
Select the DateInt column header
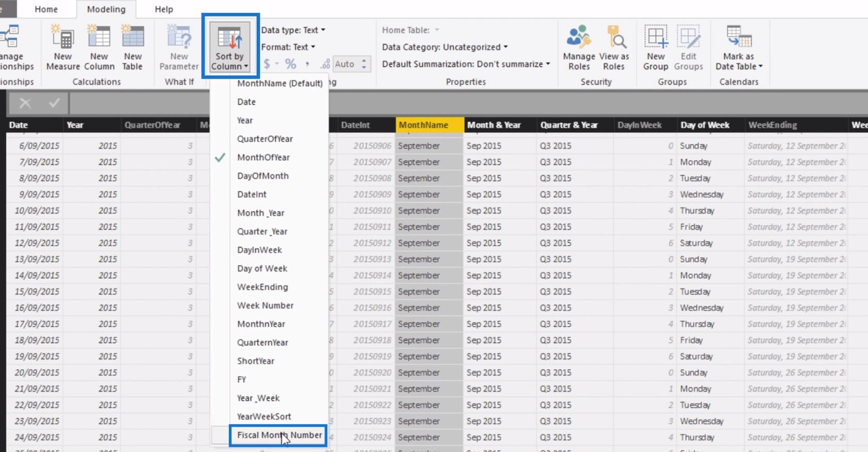[366, 125]
